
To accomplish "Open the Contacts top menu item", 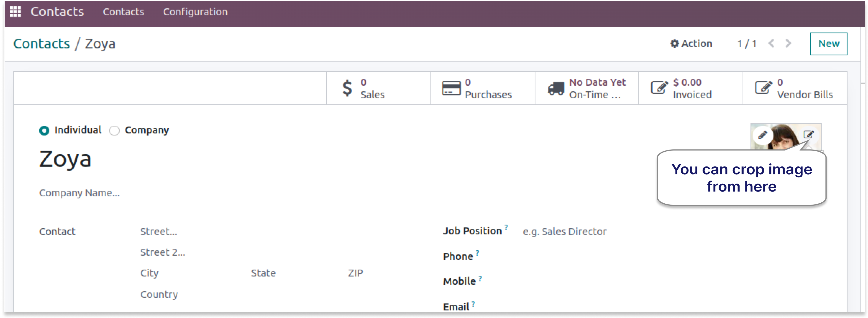I will point(123,12).
